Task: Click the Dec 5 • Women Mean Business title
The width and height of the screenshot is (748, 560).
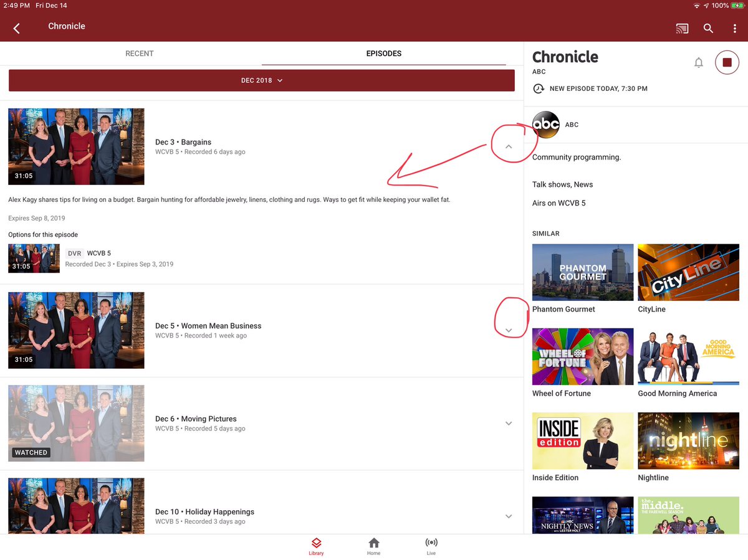Action: [x=208, y=326]
